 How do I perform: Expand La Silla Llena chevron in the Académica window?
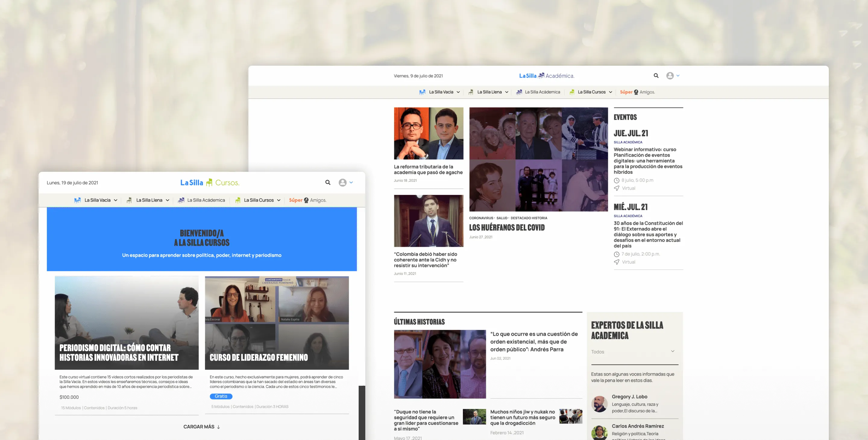506,92
